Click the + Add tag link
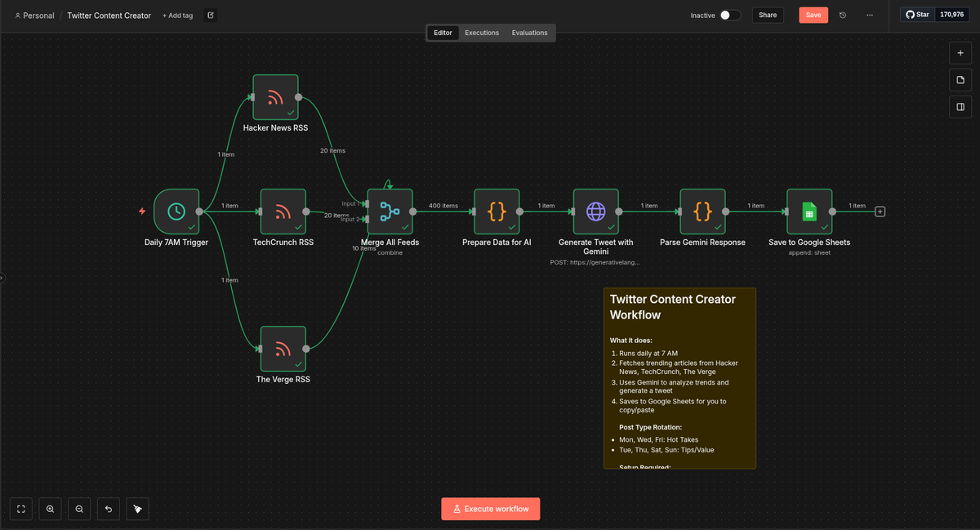The image size is (980, 530). [178, 16]
